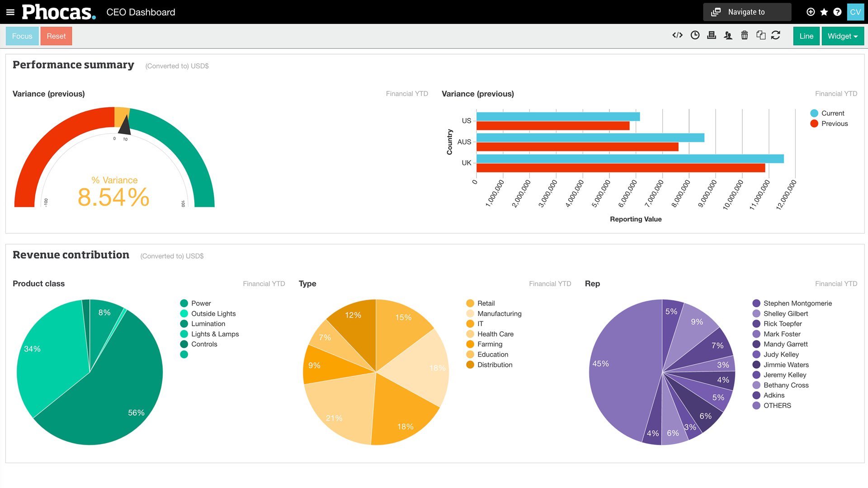The height and width of the screenshot is (488, 868).
Task: Click the star/favorites icon
Action: point(825,12)
